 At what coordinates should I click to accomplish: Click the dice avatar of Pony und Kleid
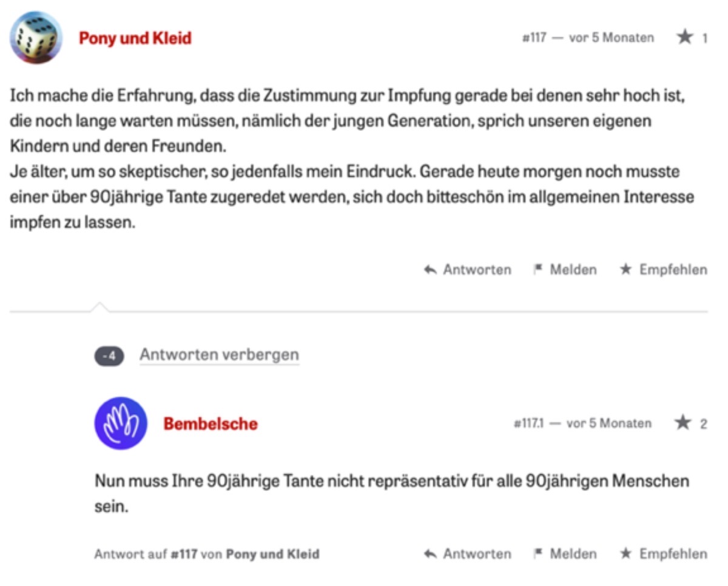click(x=36, y=38)
